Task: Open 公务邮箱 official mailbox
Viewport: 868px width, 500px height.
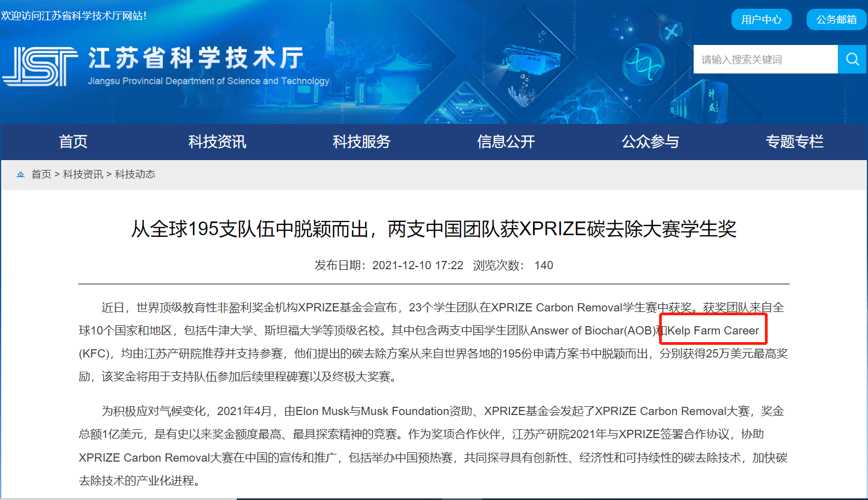Action: [836, 20]
